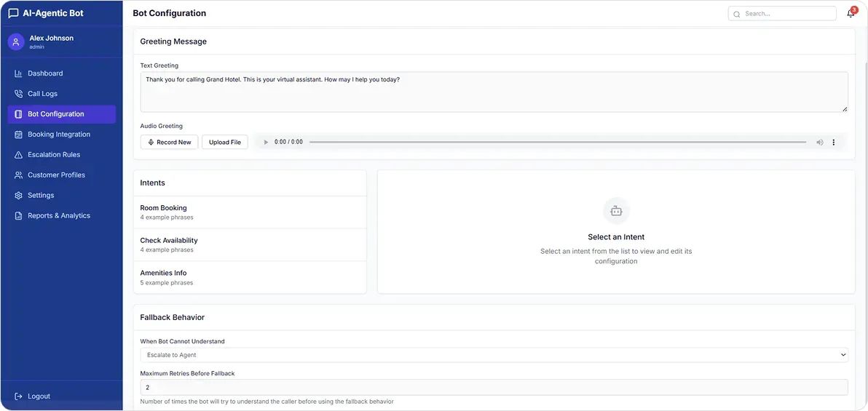Select the Check Availability intent
This screenshot has height=411, width=868.
[250, 245]
